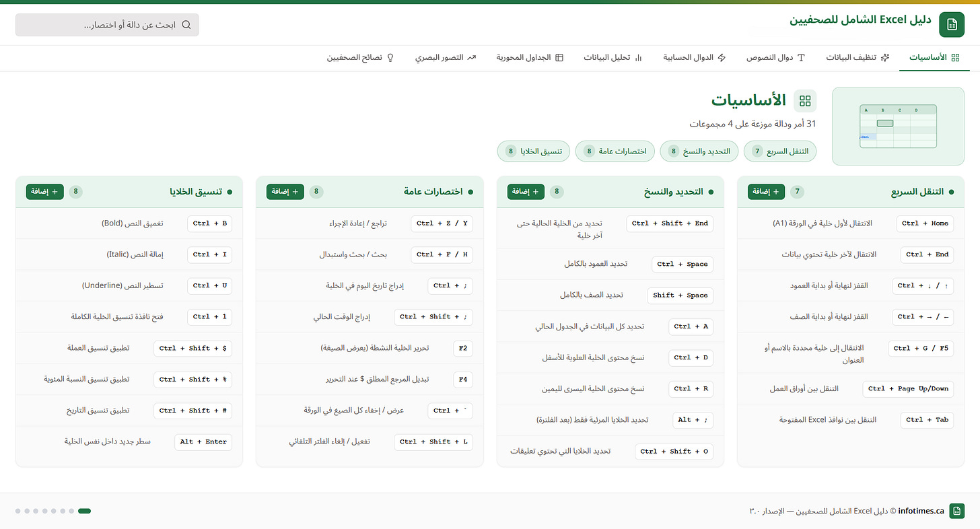
Task: Add an item to التنقل السريع card
Action: coord(767,192)
